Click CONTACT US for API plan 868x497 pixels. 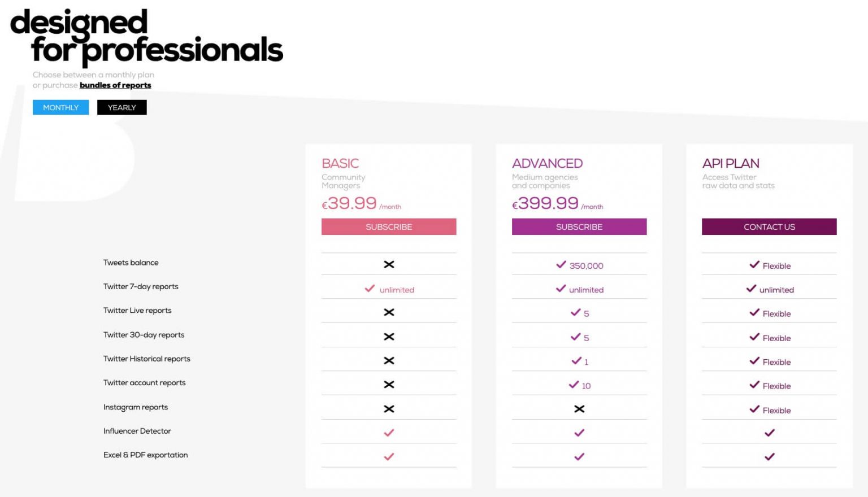pos(769,226)
